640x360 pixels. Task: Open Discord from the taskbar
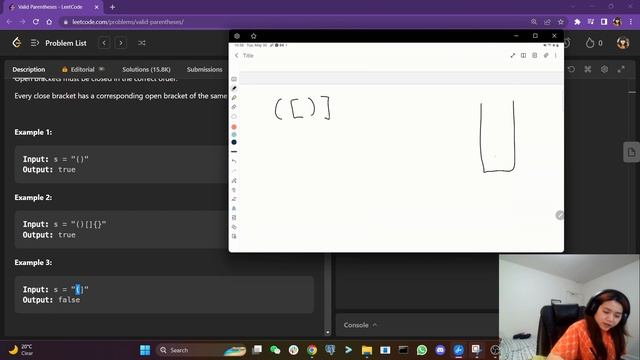click(440, 350)
